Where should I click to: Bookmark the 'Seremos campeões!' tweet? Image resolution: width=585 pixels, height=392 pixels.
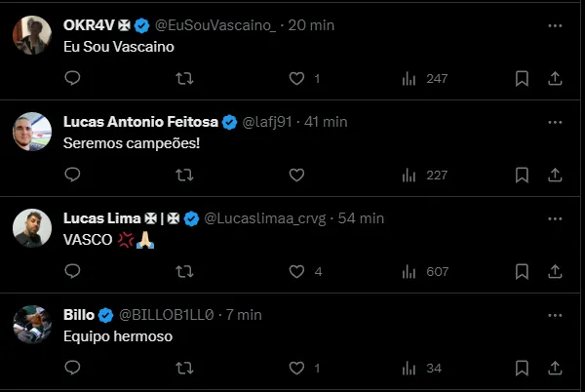tap(523, 175)
